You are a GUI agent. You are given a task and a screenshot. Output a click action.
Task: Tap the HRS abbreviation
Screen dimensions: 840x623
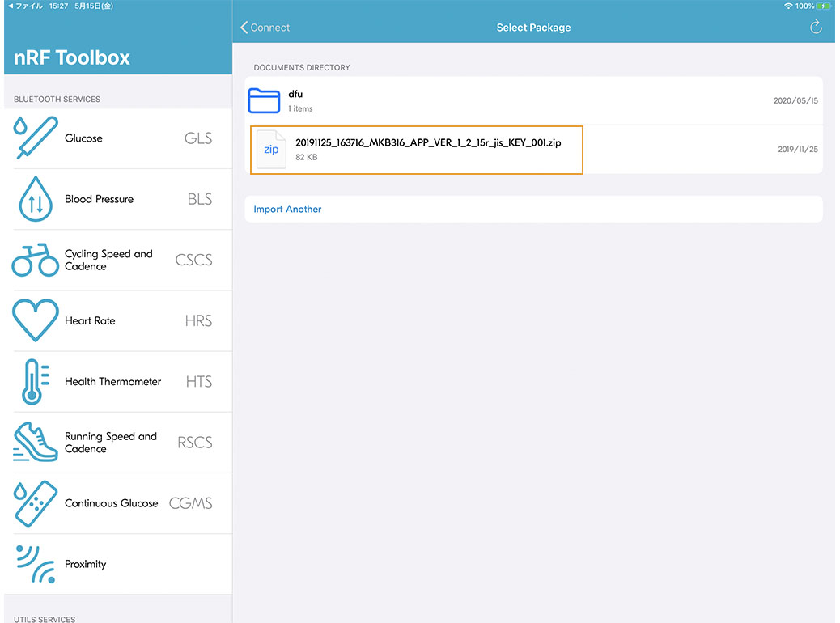[199, 320]
